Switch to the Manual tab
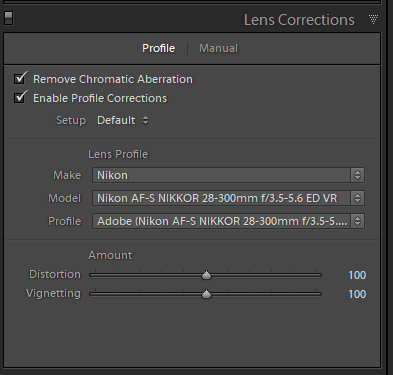The height and width of the screenshot is (375, 393). (218, 48)
